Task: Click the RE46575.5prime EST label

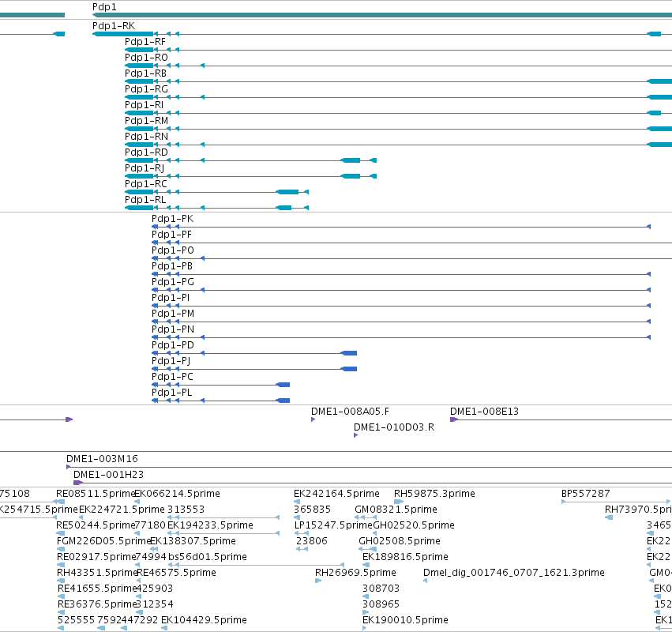Action: pyautogui.click(x=176, y=573)
